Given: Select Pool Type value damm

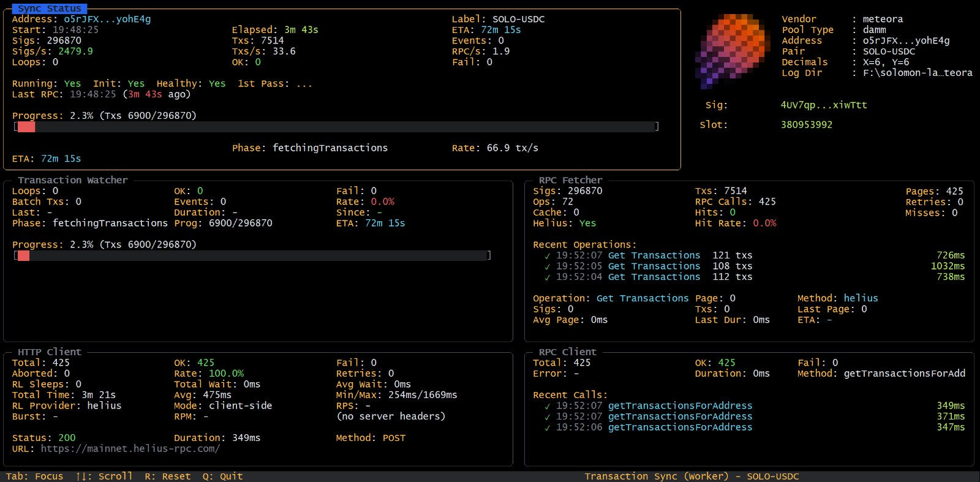Looking at the screenshot, I should [874, 29].
